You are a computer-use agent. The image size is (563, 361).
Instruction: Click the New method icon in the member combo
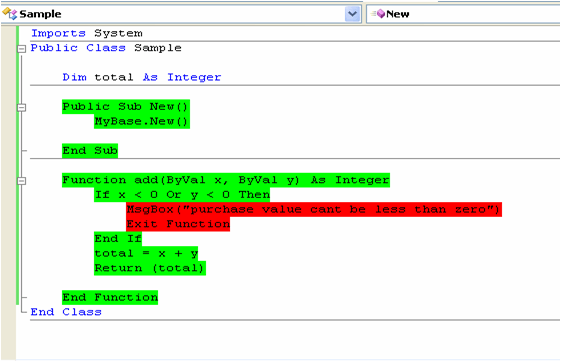pyautogui.click(x=378, y=14)
